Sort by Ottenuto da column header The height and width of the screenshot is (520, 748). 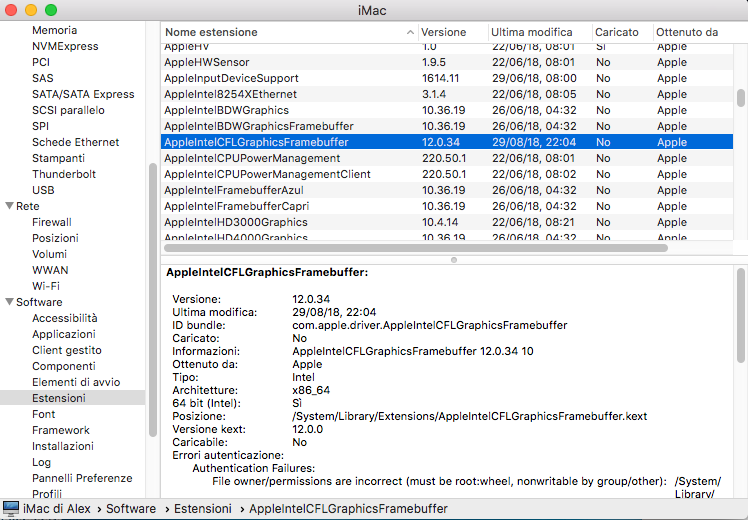[x=693, y=32]
